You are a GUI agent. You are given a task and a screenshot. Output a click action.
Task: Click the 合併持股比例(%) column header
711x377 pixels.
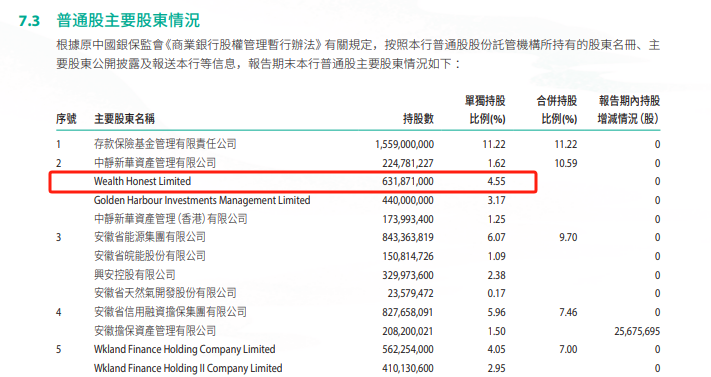(x=557, y=110)
